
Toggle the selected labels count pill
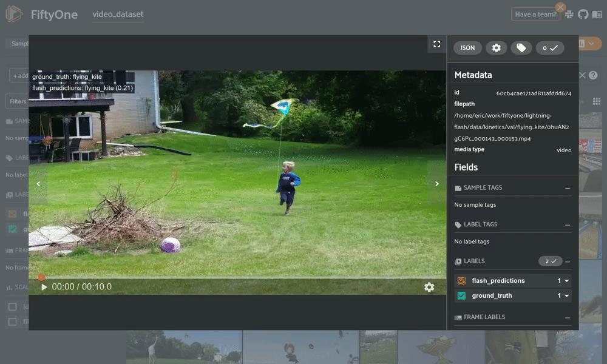click(550, 261)
